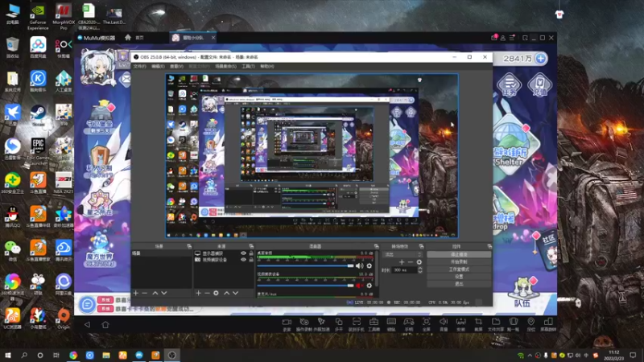This screenshot has width=644, height=362.
Task: Pop out Controls dock panel
Action: [x=489, y=246]
